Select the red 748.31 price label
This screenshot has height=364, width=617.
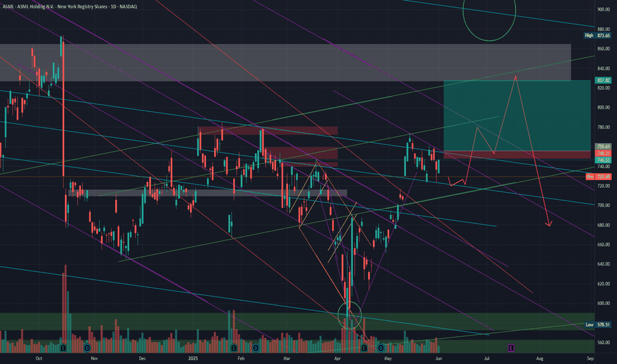pos(604,153)
